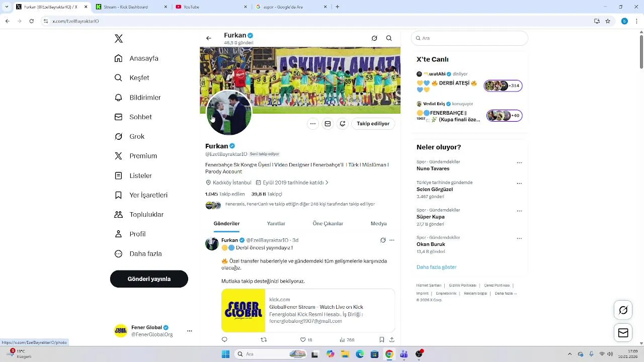This screenshot has height=362, width=644.
Task: Click the Ara search field on X
Action: pyautogui.click(x=469, y=38)
